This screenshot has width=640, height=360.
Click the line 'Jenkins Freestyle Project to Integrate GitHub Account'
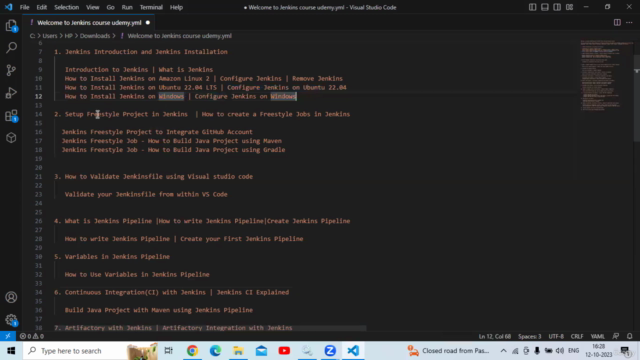pos(157,132)
